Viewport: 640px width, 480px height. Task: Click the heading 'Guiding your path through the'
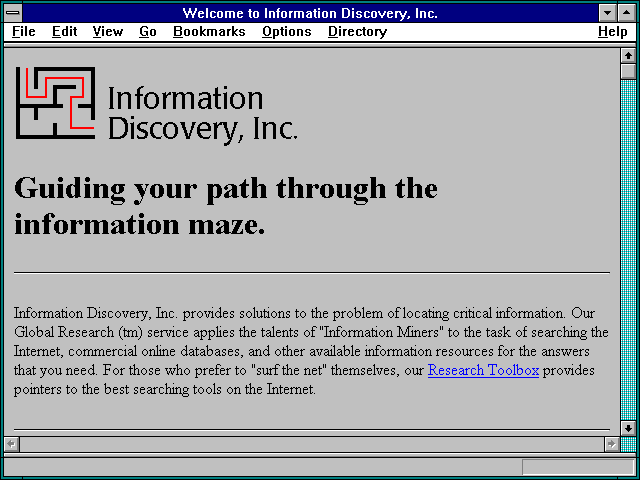(226, 189)
